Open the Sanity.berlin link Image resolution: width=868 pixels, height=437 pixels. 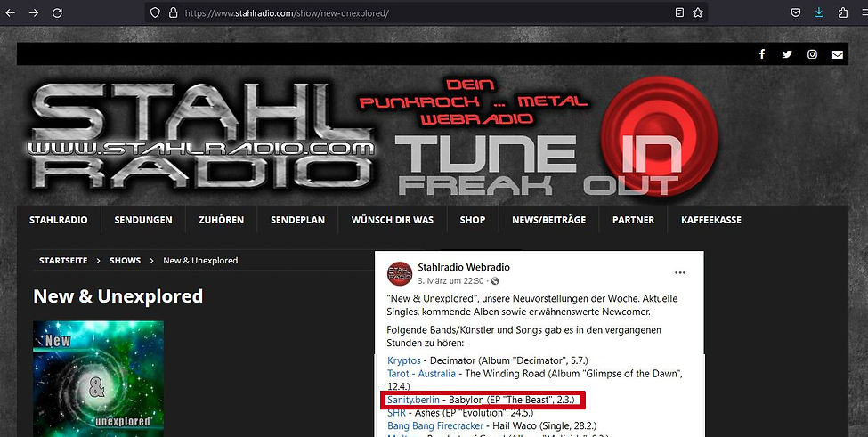pos(413,400)
